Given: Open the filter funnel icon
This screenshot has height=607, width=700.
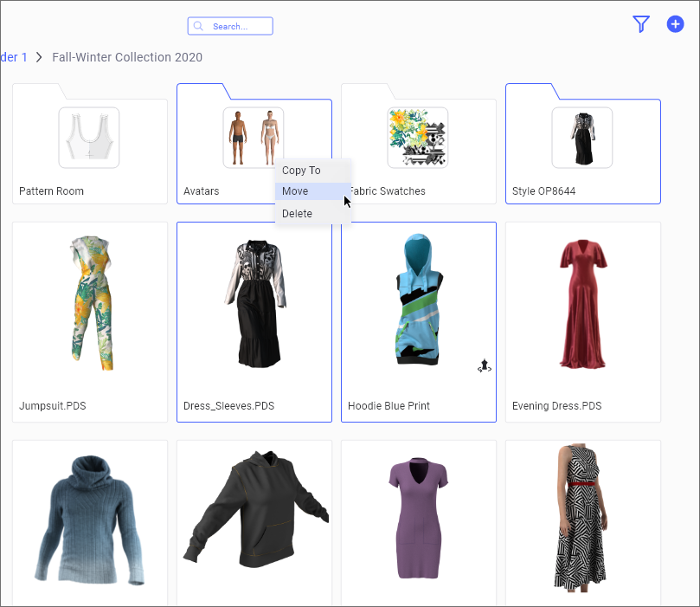Looking at the screenshot, I should tap(640, 24).
